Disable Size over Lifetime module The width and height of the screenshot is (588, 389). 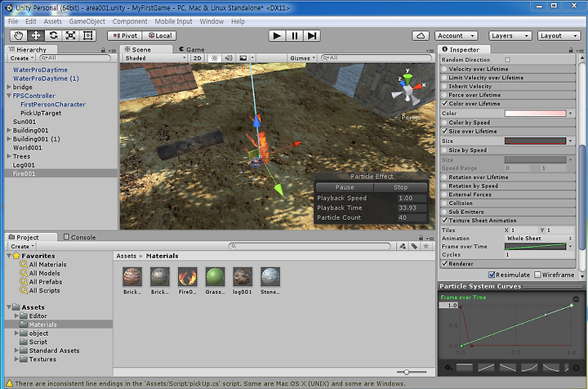click(x=445, y=132)
